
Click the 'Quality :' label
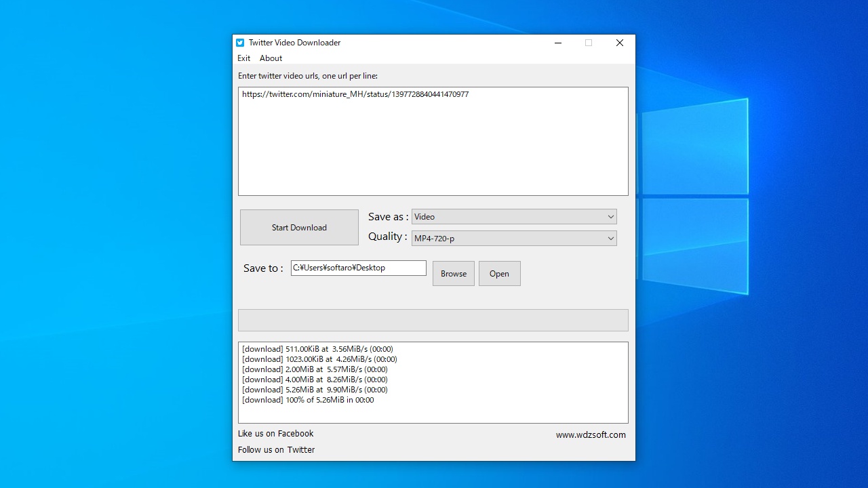coord(388,237)
